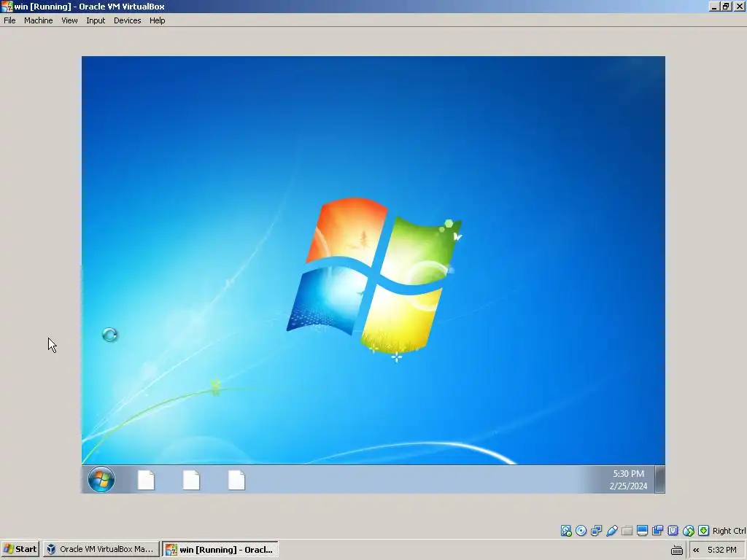This screenshot has width=747, height=560.
Task: Click the host clock showing 5:32 PM
Action: tap(721, 550)
